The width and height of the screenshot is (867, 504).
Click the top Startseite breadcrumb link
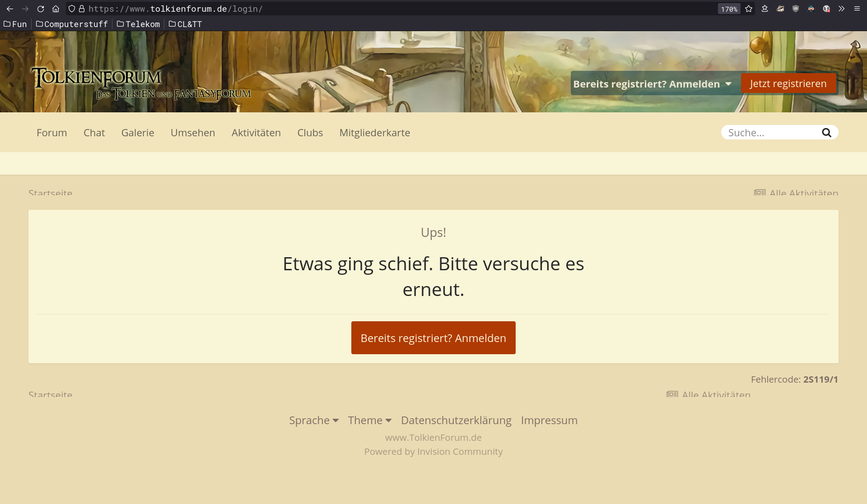(x=51, y=193)
